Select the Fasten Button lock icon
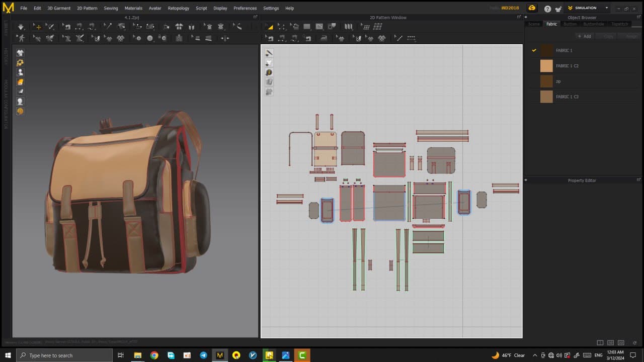Image resolution: width=644 pixels, height=362 pixels. pyautogui.click(x=162, y=38)
